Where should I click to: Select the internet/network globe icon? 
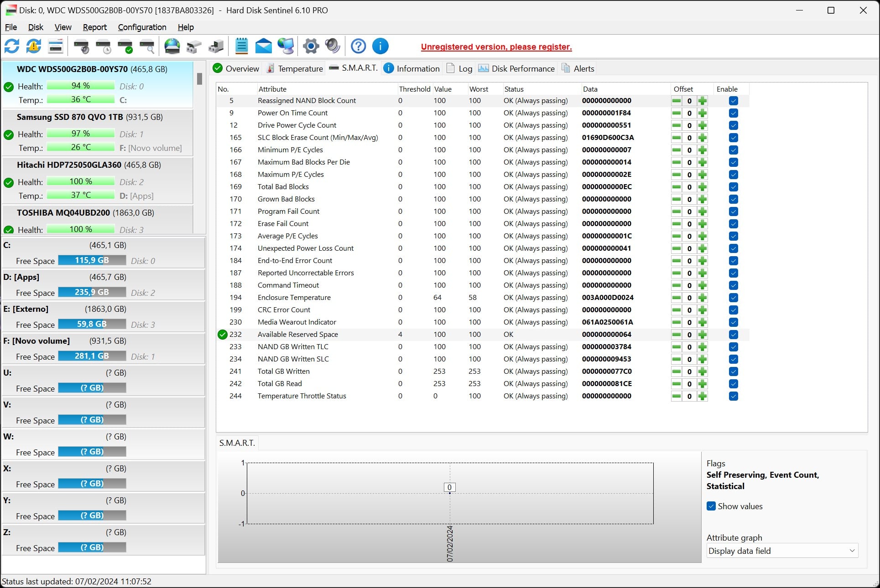pos(172,46)
